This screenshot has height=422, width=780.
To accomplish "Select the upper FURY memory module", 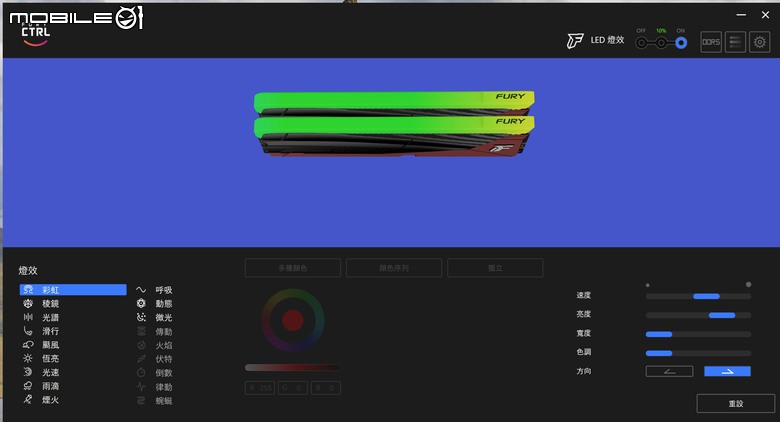I will pyautogui.click(x=394, y=102).
